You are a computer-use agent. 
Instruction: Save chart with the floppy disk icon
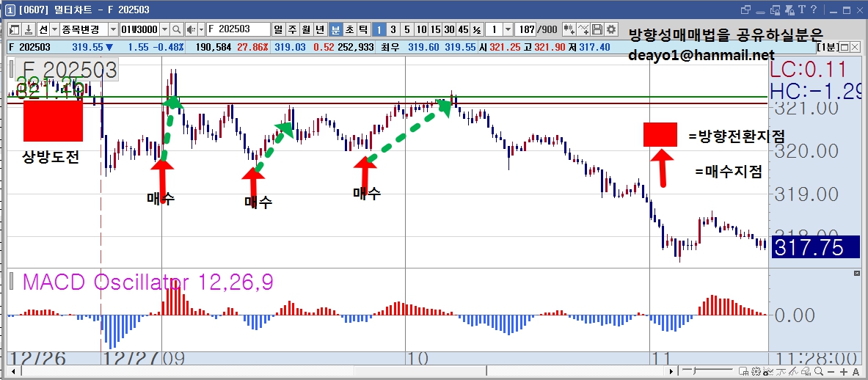click(597, 29)
